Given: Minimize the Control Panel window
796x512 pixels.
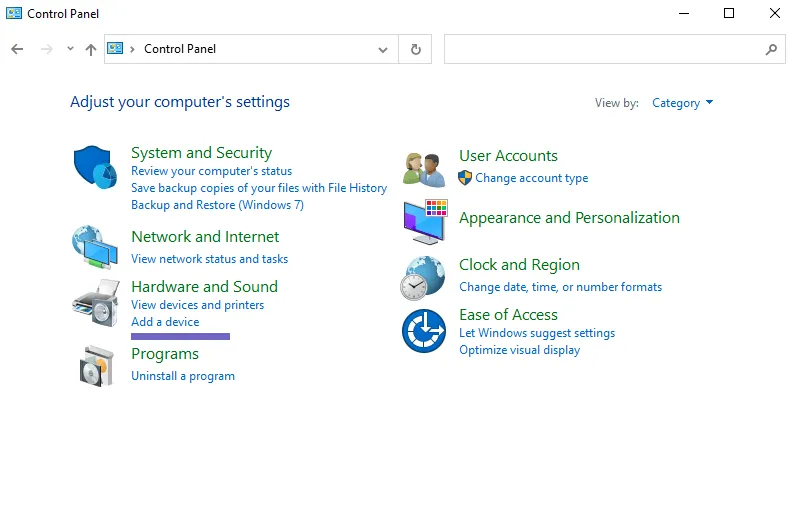Looking at the screenshot, I should [684, 13].
